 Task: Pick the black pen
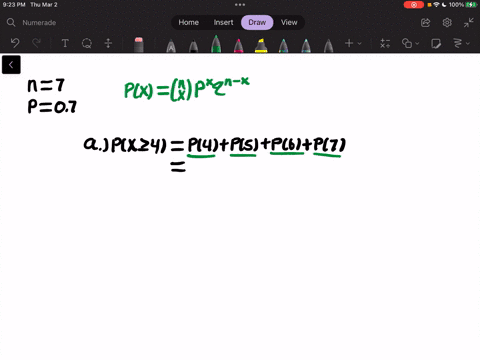click(193, 46)
